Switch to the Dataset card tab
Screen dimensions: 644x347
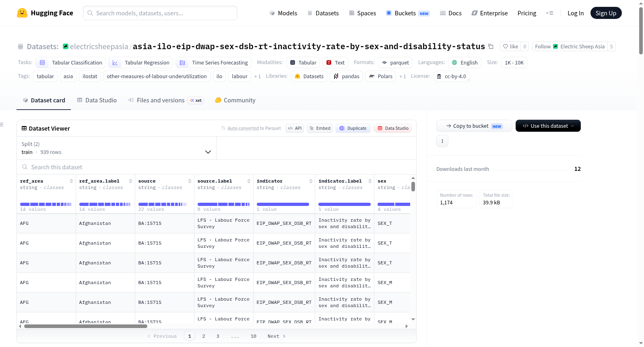pyautogui.click(x=44, y=100)
